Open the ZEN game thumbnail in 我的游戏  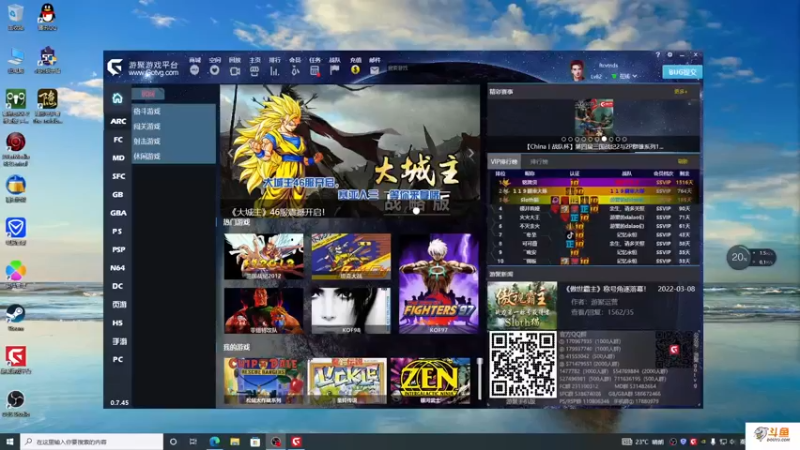click(430, 381)
